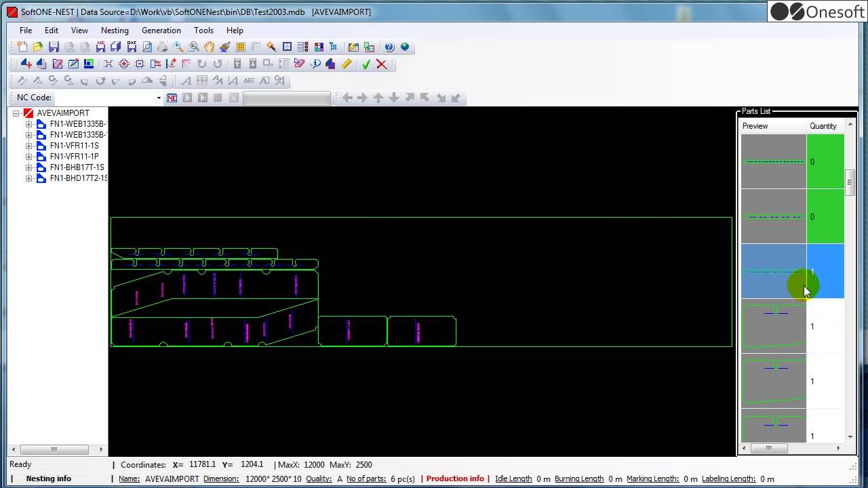Click the list rows view icon
This screenshot has width=868, height=488.
(303, 47)
